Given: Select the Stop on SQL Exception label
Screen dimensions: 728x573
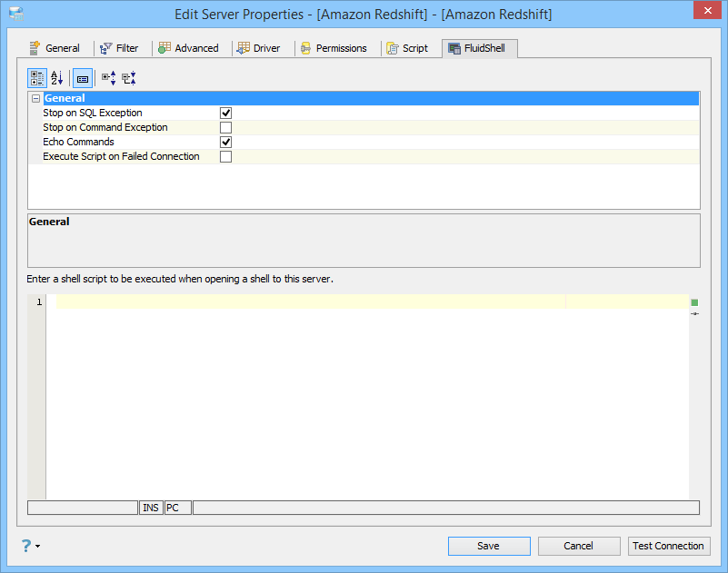Looking at the screenshot, I should coord(93,113).
